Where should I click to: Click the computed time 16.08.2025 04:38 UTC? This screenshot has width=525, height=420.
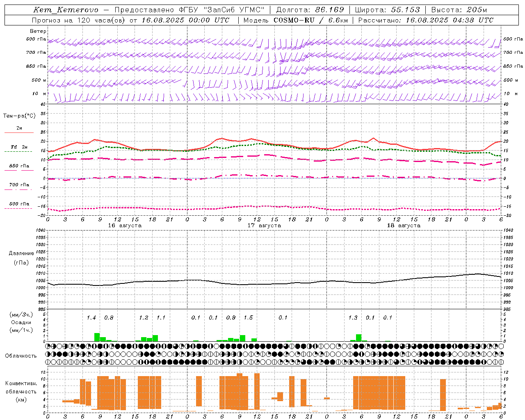[450, 20]
